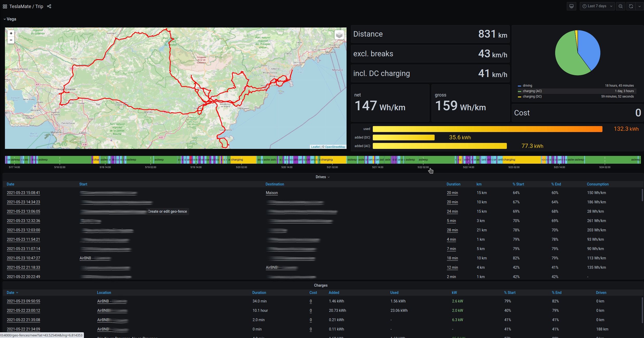Viewport: 644px width, 338px height.
Task: Click the dashboard grid icon beside TeslaMate
Action: click(x=5, y=6)
